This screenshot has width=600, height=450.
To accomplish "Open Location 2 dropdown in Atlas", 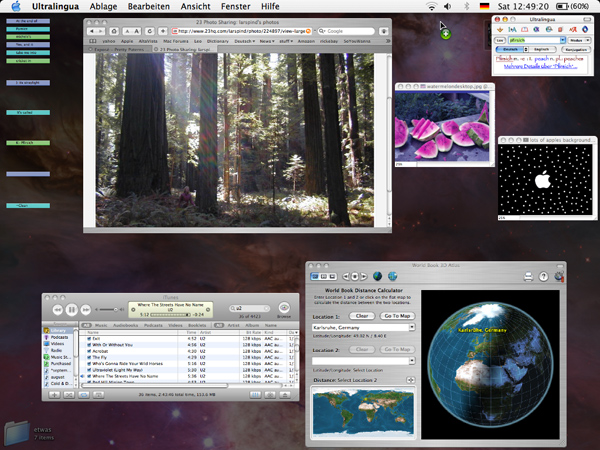I will coord(412,361).
